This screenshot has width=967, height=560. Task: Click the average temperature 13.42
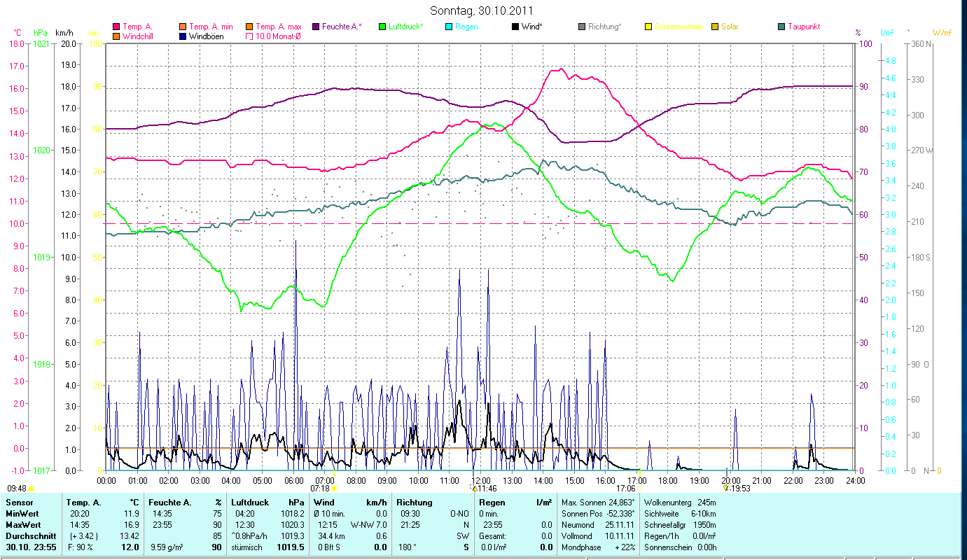coord(129,536)
